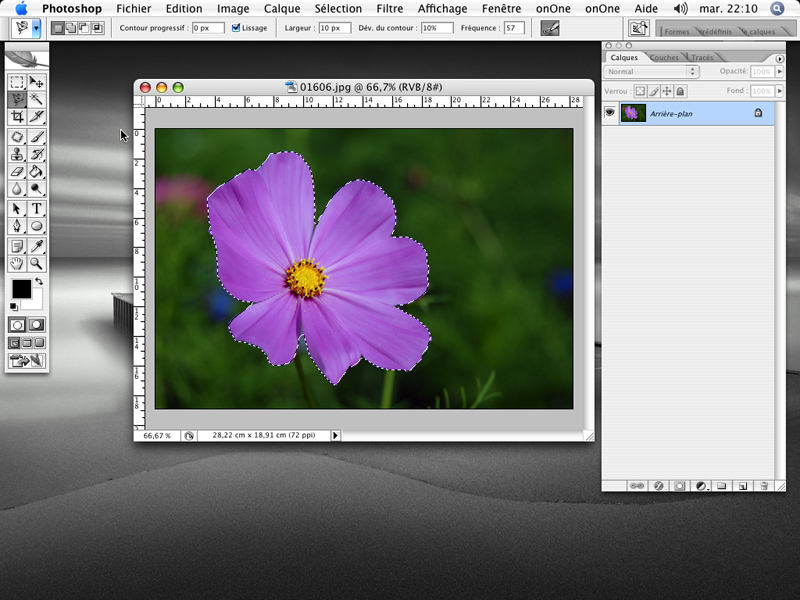Set Add to Selection mode

71,29
